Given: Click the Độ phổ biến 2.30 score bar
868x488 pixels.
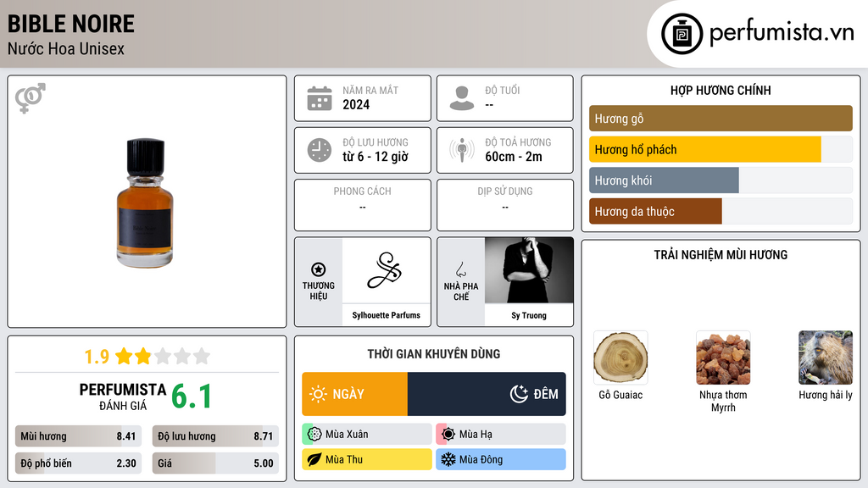Looking at the screenshot, I should (x=78, y=463).
